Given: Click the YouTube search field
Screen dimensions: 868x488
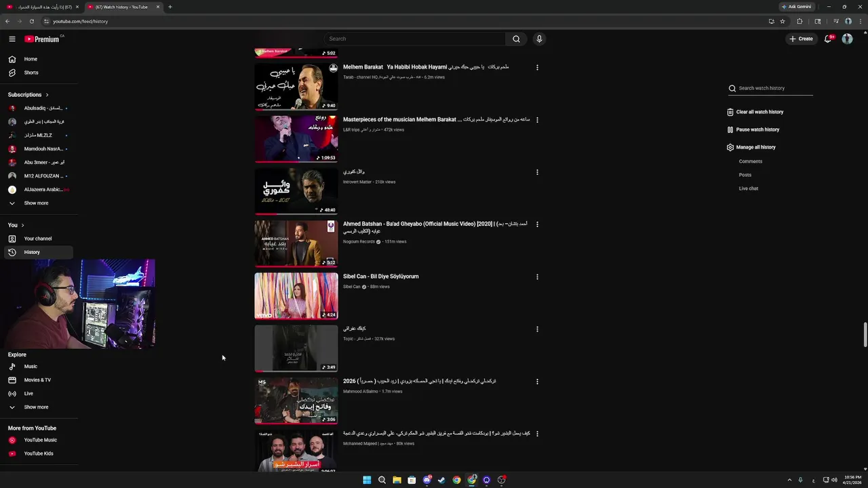Looking at the screenshot, I should 415,39.
